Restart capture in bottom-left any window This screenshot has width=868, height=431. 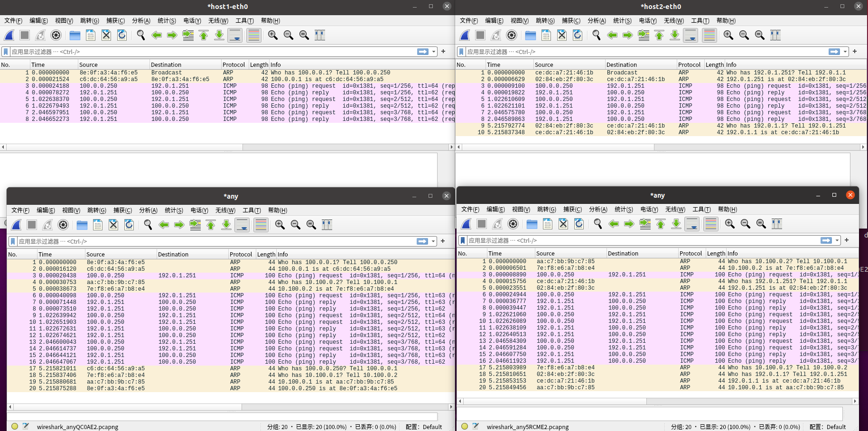(x=47, y=225)
